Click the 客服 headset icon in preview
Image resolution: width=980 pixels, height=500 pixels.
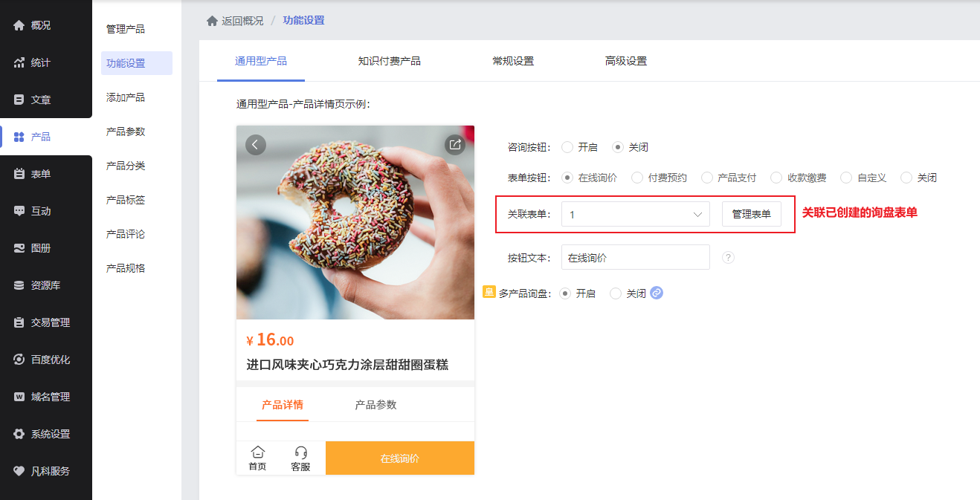(300, 452)
